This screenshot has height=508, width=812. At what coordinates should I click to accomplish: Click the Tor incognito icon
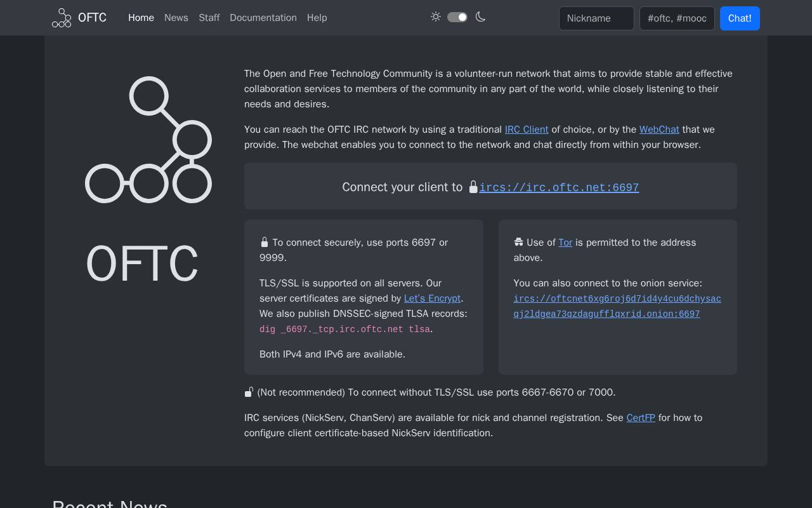point(519,242)
